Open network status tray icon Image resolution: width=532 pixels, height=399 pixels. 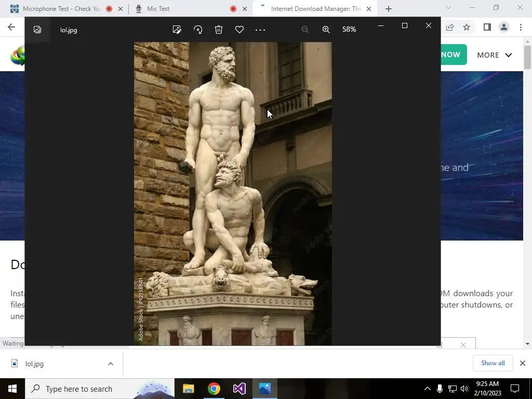(x=453, y=389)
